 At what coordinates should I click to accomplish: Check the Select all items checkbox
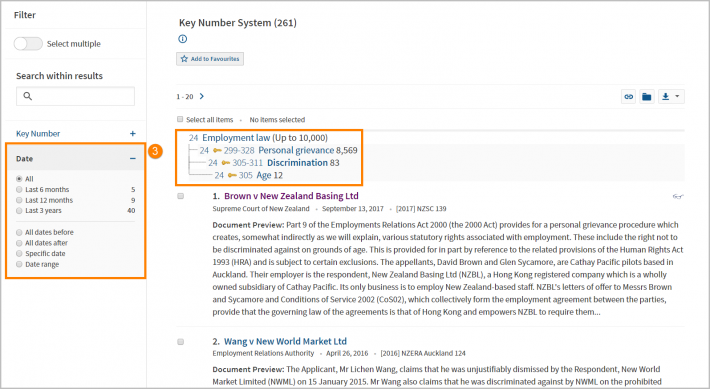click(180, 119)
